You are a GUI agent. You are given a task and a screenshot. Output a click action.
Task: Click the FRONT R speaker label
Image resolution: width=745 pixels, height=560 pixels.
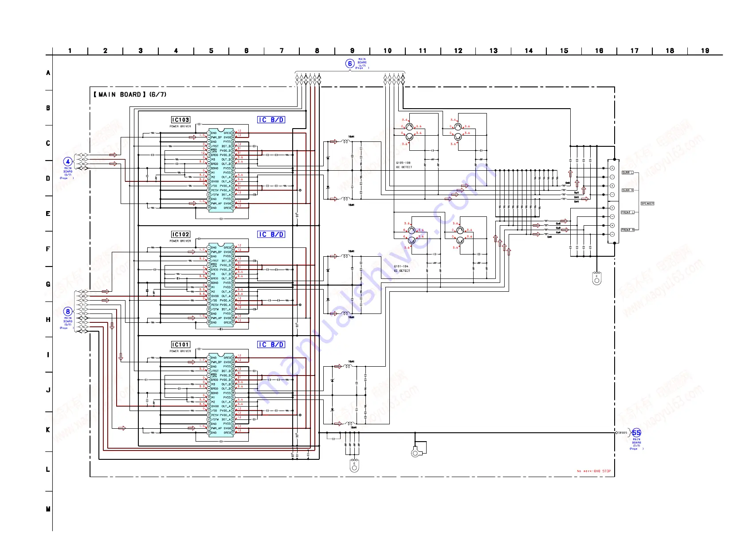click(x=627, y=230)
